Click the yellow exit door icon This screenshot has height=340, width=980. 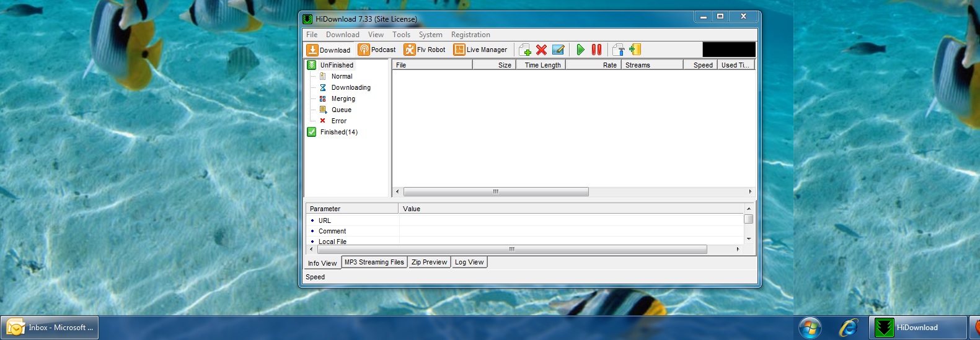[x=635, y=50]
